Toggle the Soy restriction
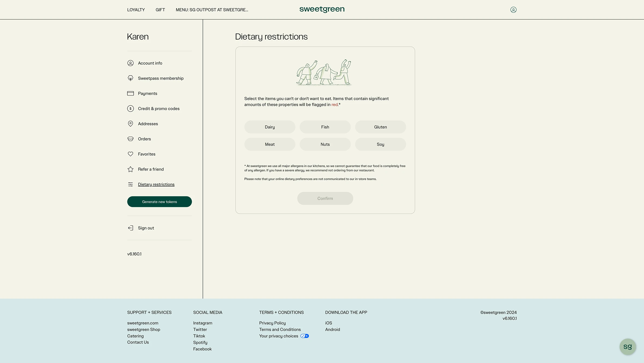 click(380, 144)
